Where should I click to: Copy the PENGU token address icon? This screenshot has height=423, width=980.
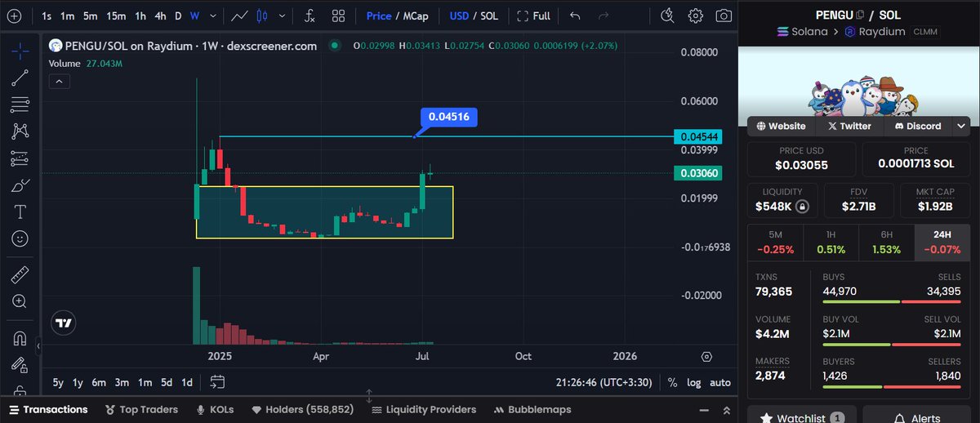point(860,15)
